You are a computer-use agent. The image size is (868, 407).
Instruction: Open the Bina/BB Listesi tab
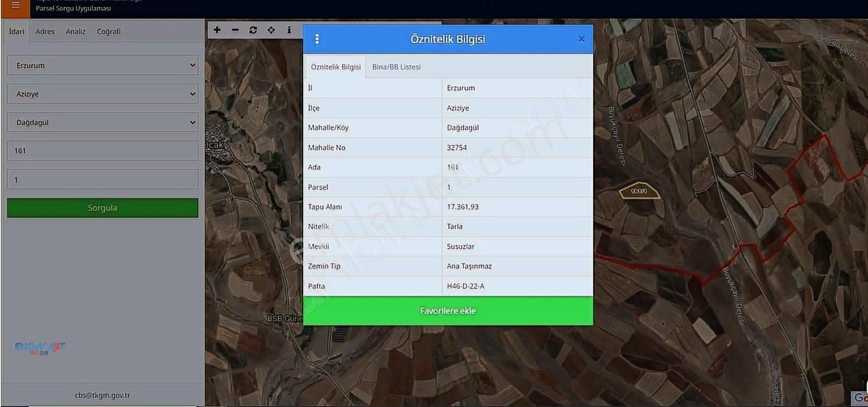coord(397,67)
